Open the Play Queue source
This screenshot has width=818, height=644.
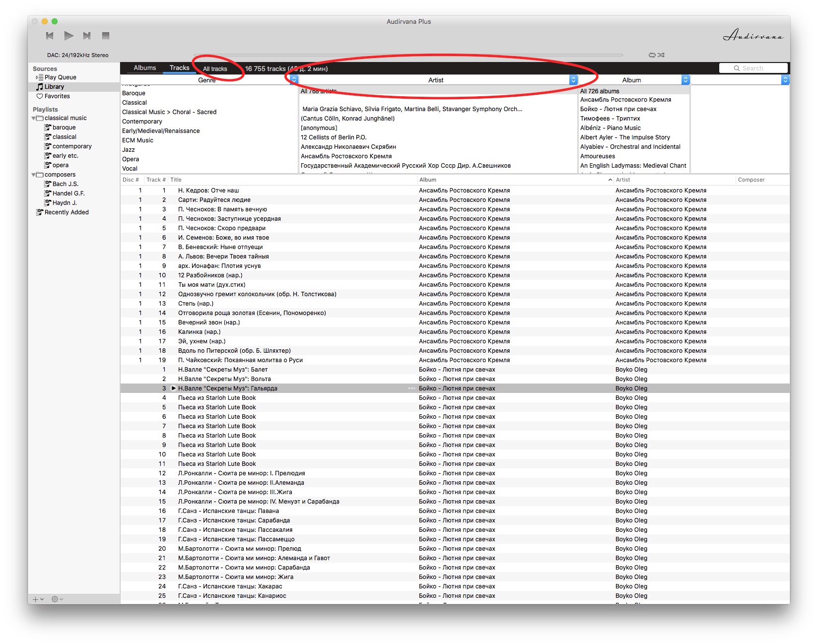click(x=60, y=77)
